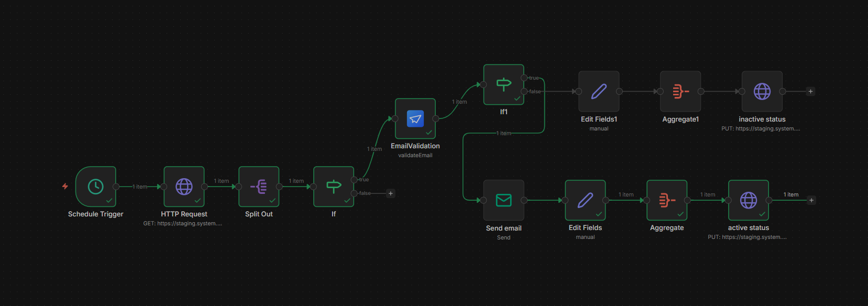
Task: Add node after the If false output
Action: 390,193
